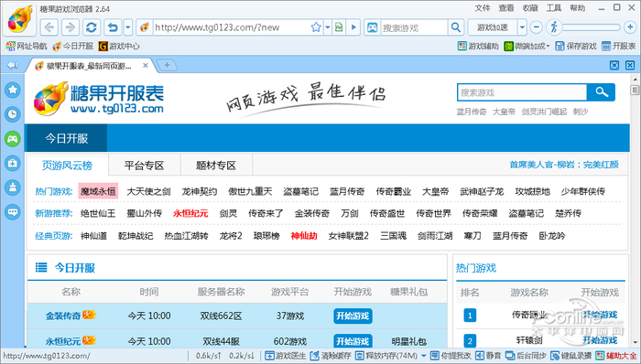Expand the dropdown after 释放内存
The width and height of the screenshot is (641, 364).
click(x=423, y=356)
